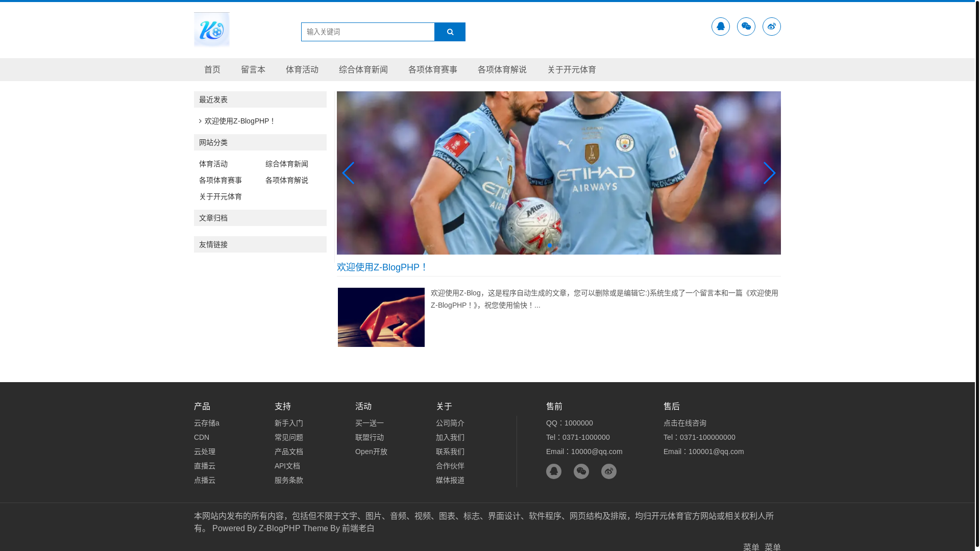The image size is (980, 551).
Task: Open 综合体育新闻 in navigation bar
Action: click(x=363, y=69)
